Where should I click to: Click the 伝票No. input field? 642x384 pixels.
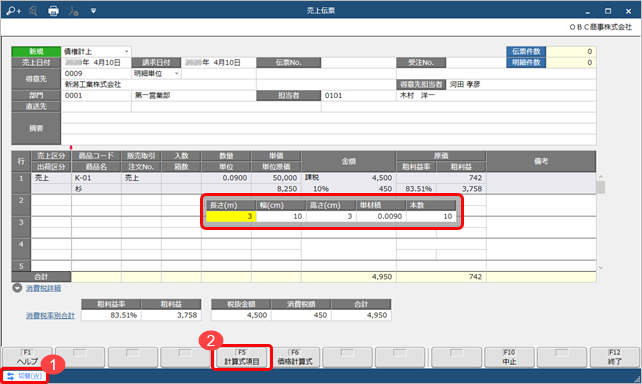tap(358, 63)
